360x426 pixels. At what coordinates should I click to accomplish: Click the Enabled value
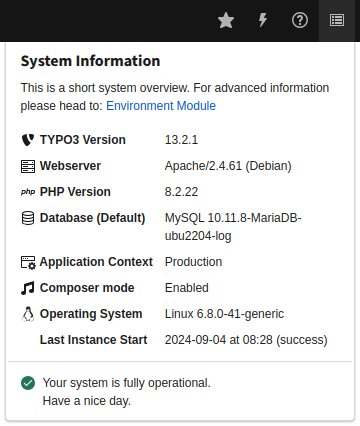click(x=187, y=288)
